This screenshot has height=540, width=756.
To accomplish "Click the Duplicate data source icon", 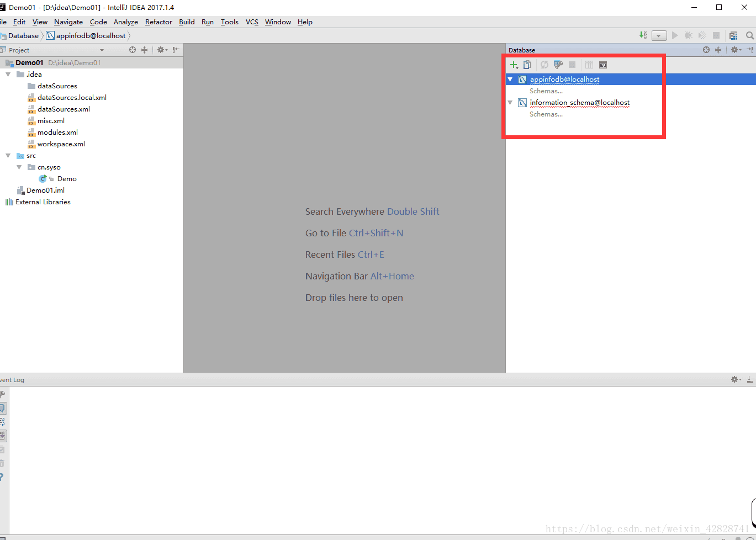I will coord(527,65).
